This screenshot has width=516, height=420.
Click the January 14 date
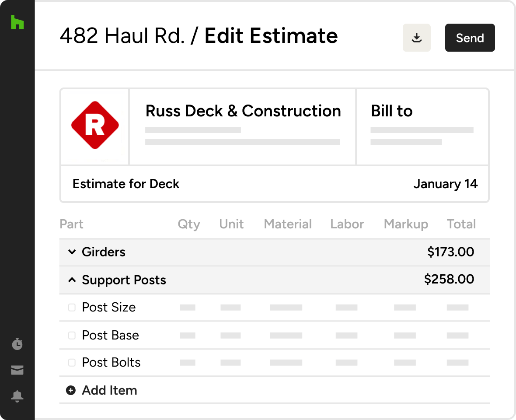tap(446, 184)
